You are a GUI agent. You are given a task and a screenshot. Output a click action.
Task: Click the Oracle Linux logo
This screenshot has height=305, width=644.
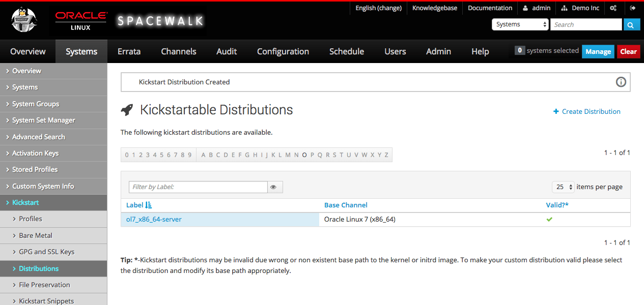[x=81, y=21]
